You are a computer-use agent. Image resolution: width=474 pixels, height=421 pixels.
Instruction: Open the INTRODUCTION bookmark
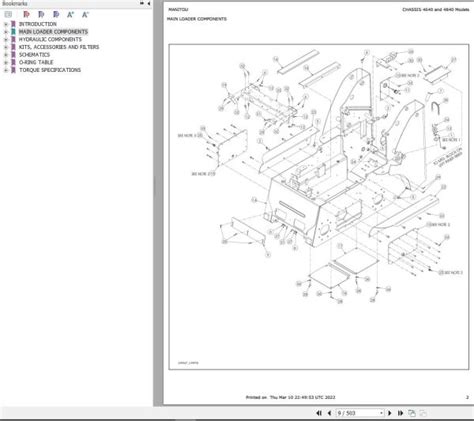point(38,24)
